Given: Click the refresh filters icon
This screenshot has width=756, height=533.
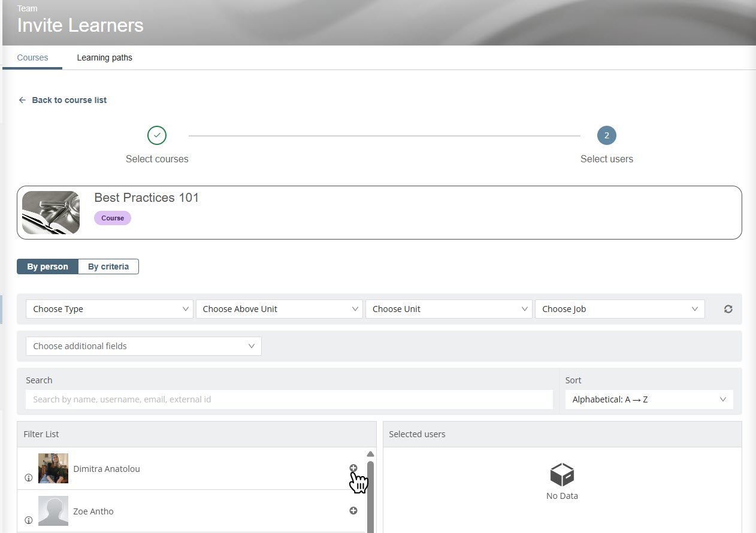Looking at the screenshot, I should pyautogui.click(x=728, y=309).
